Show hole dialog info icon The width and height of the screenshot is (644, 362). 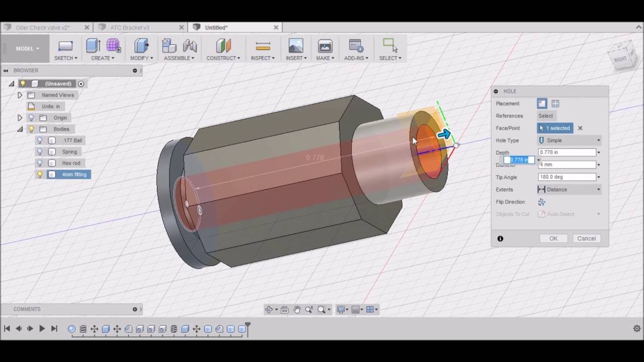click(x=500, y=239)
